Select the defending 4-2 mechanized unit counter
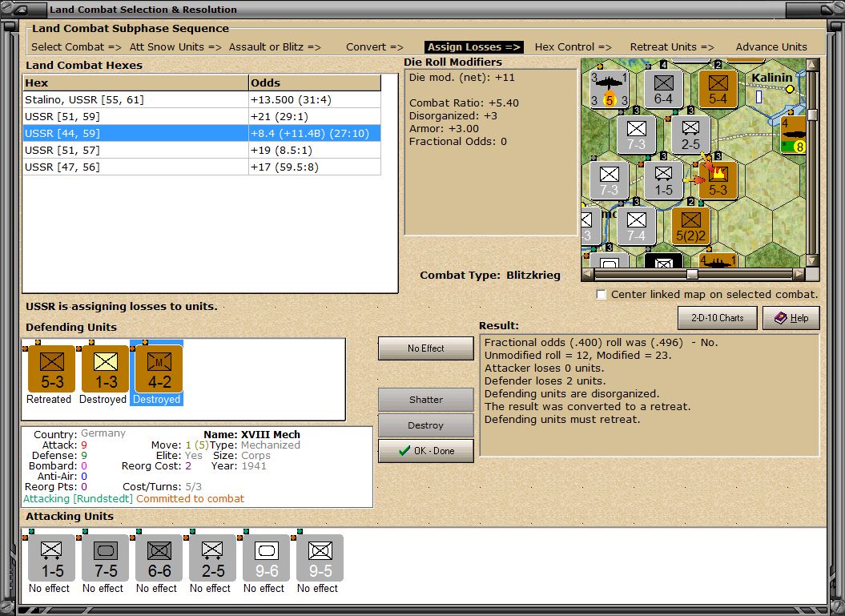 coord(159,368)
